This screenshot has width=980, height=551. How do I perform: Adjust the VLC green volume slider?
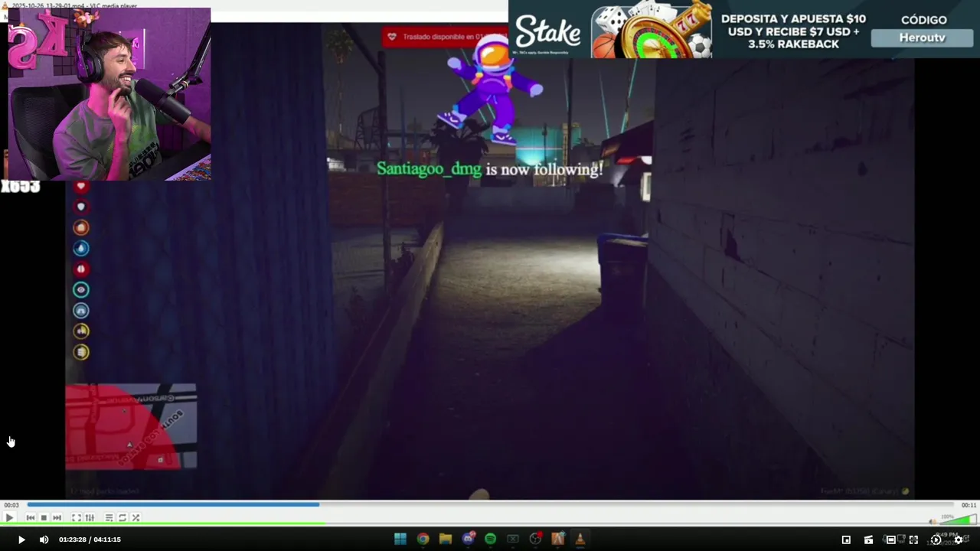tap(957, 520)
